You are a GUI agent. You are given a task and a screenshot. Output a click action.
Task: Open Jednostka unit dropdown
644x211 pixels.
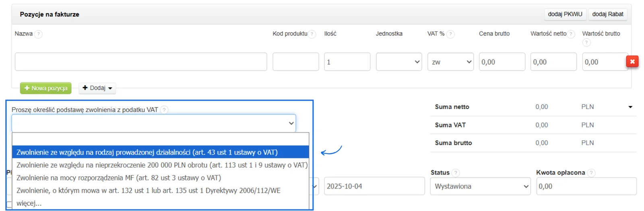coord(399,62)
